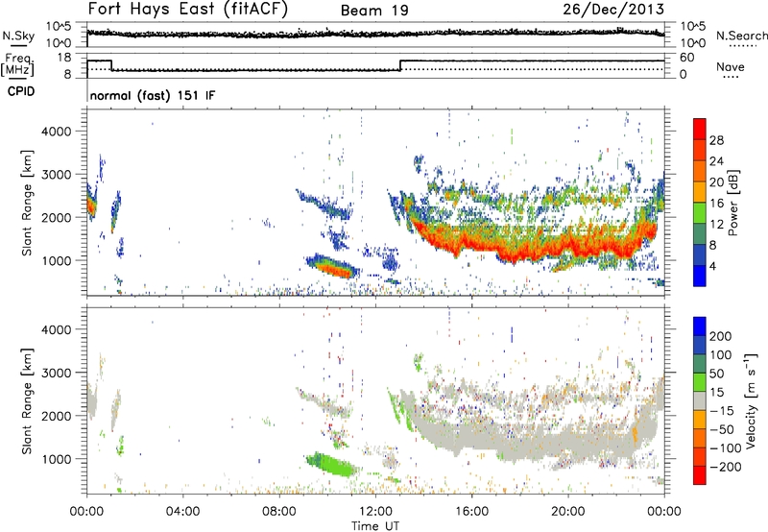Click the 'CPID' label

(21, 91)
